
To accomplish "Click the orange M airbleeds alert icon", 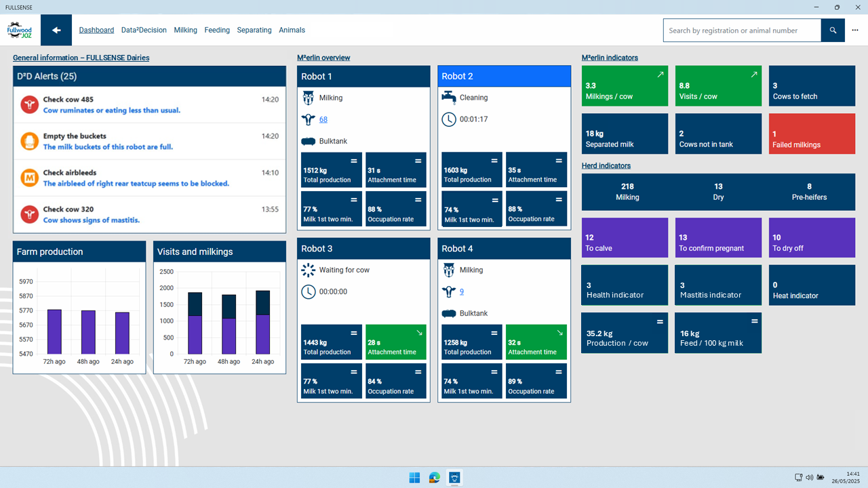I will click(x=29, y=178).
